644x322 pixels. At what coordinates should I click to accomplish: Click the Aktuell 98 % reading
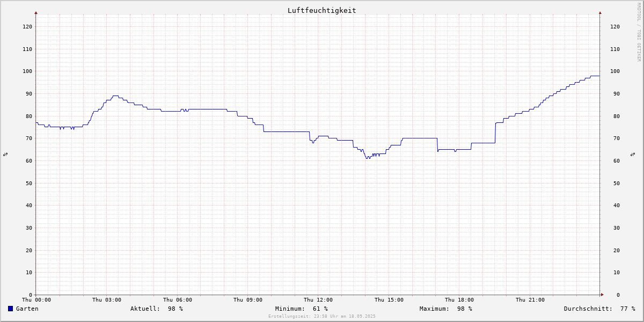point(156,309)
